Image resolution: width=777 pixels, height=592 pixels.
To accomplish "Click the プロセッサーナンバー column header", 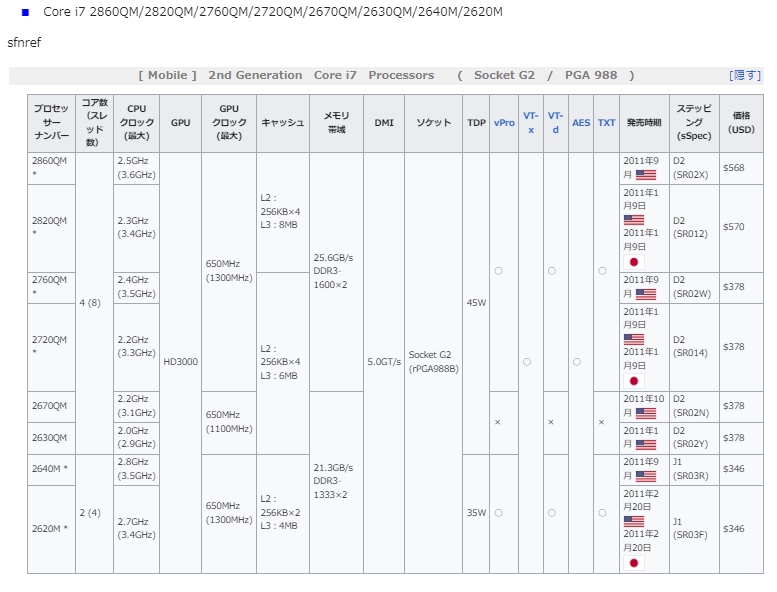I will [52, 123].
